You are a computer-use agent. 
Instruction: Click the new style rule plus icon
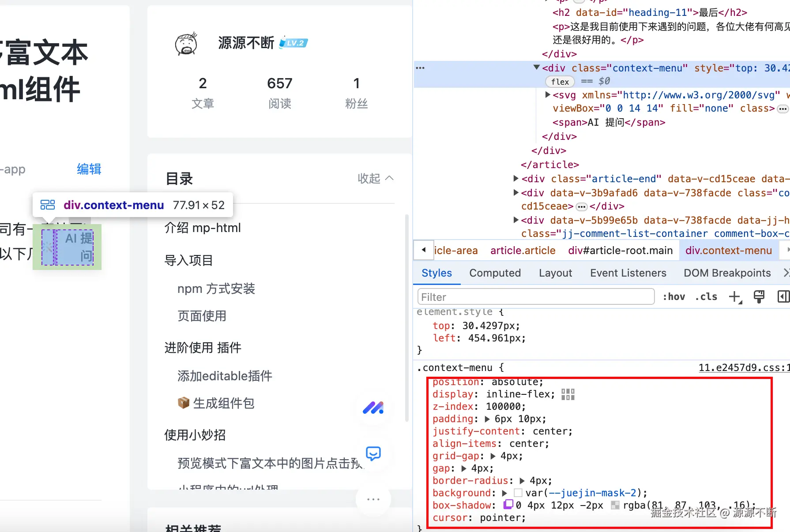(735, 297)
